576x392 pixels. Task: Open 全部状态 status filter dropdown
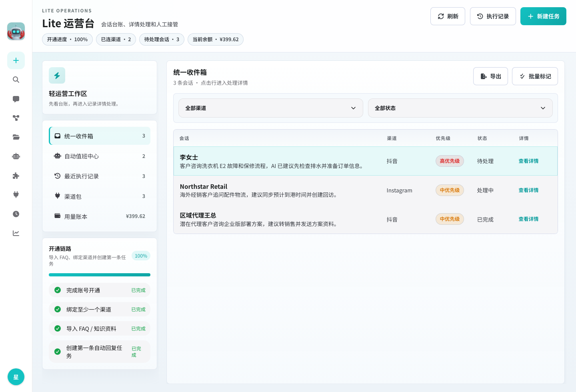tap(460, 108)
